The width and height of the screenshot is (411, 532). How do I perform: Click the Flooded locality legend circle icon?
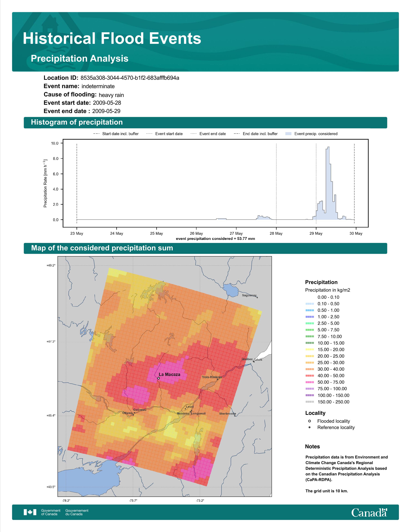point(309,421)
